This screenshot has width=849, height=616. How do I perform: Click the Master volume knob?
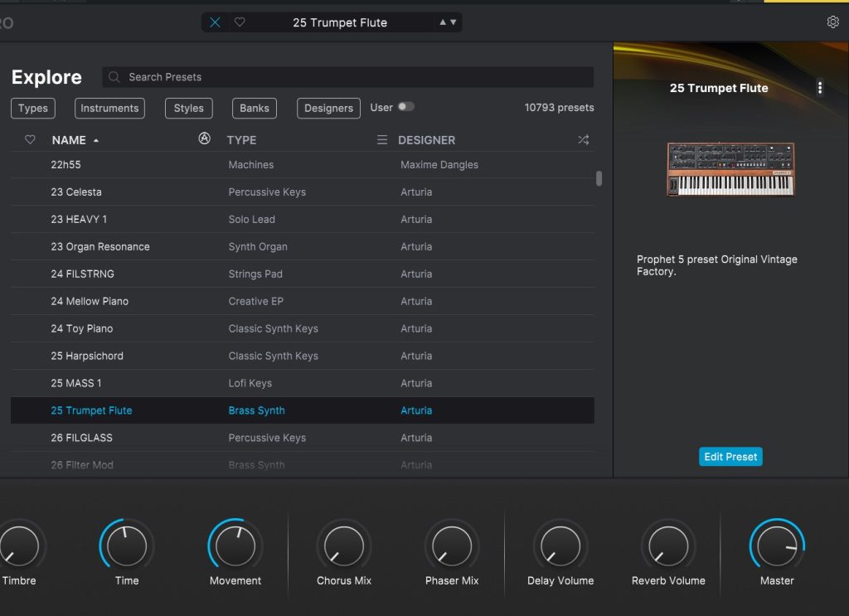(777, 546)
